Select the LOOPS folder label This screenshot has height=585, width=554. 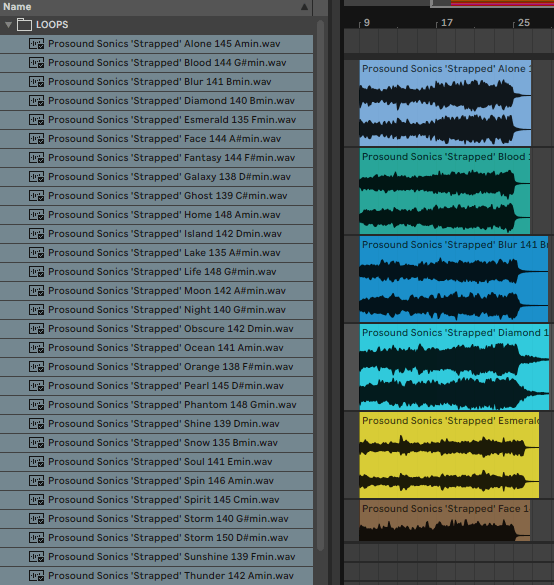coord(52,25)
